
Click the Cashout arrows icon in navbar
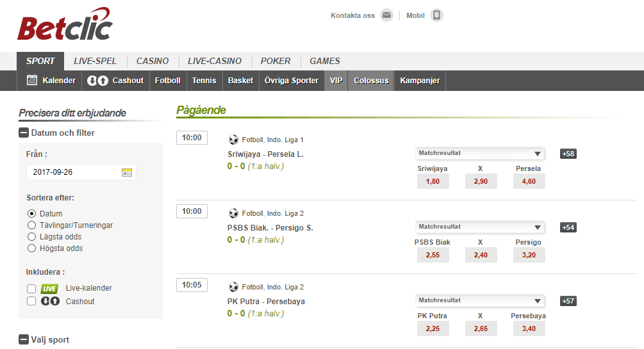(98, 81)
